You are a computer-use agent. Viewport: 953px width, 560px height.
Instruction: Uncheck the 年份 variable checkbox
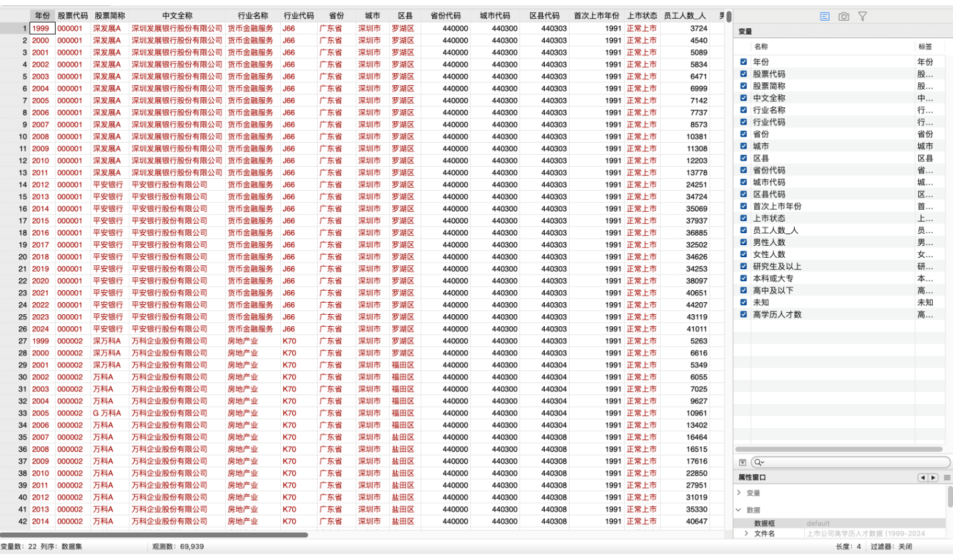[x=743, y=62]
